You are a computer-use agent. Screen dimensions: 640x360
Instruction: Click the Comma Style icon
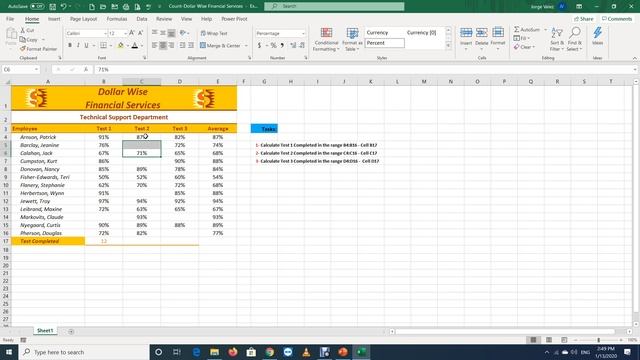(x=282, y=45)
